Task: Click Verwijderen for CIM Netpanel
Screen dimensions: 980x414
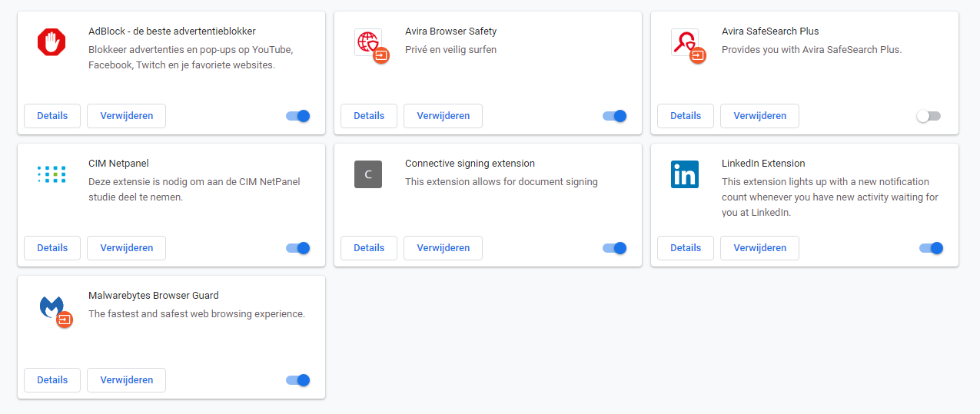Action: pos(126,248)
